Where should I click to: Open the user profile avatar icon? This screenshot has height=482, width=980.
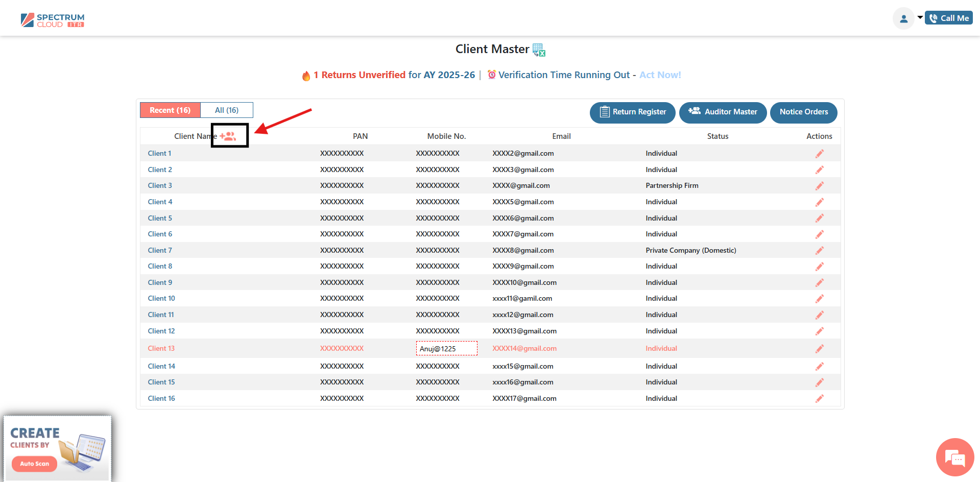[x=903, y=19]
